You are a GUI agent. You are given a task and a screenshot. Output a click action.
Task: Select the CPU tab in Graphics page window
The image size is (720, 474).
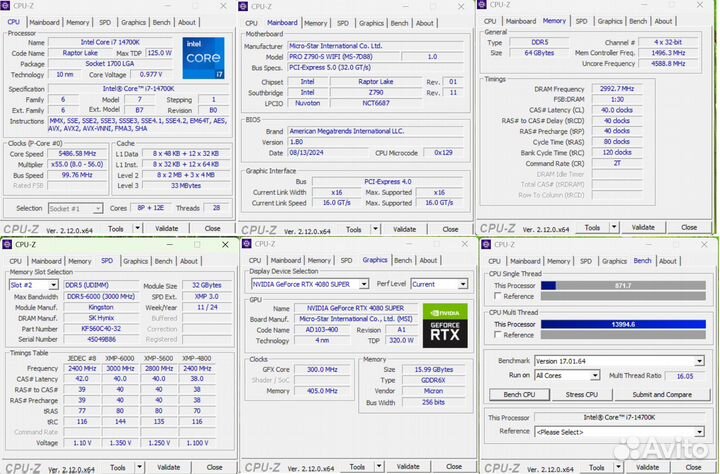pos(255,260)
